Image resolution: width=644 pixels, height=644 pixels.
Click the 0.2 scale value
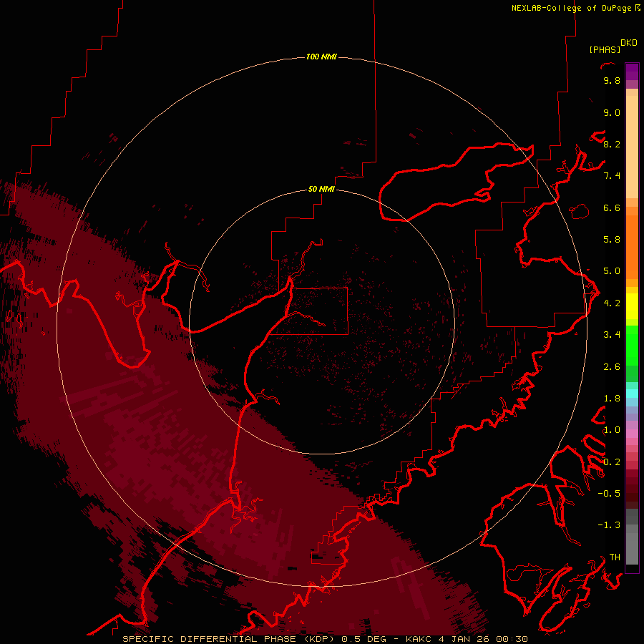[x=612, y=462]
